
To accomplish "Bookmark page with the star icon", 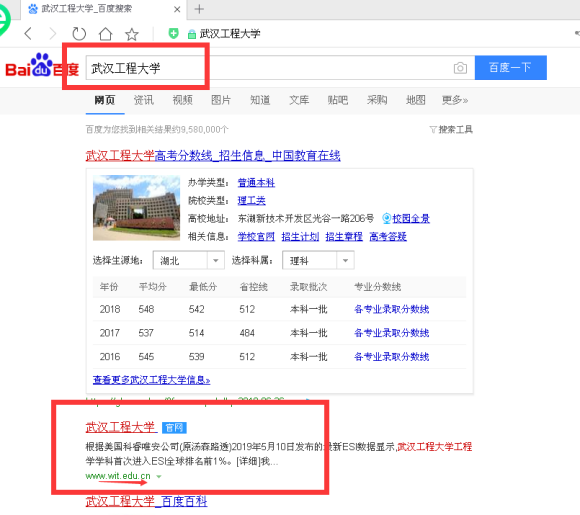I will coord(132,34).
